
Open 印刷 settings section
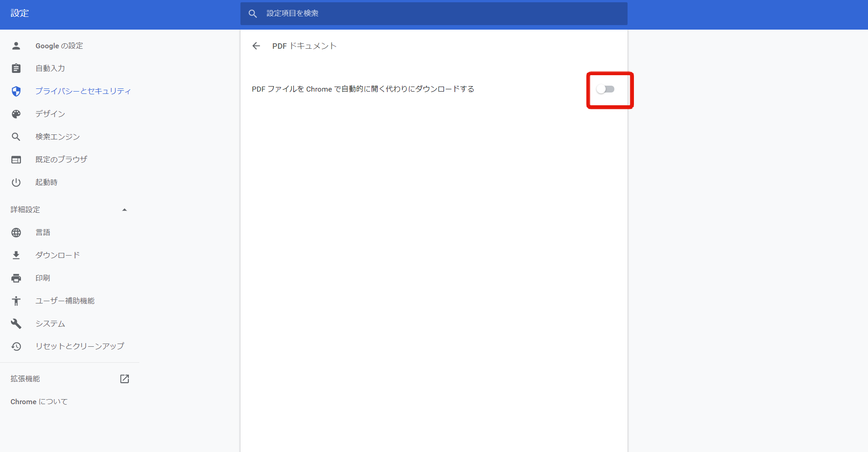coord(43,278)
